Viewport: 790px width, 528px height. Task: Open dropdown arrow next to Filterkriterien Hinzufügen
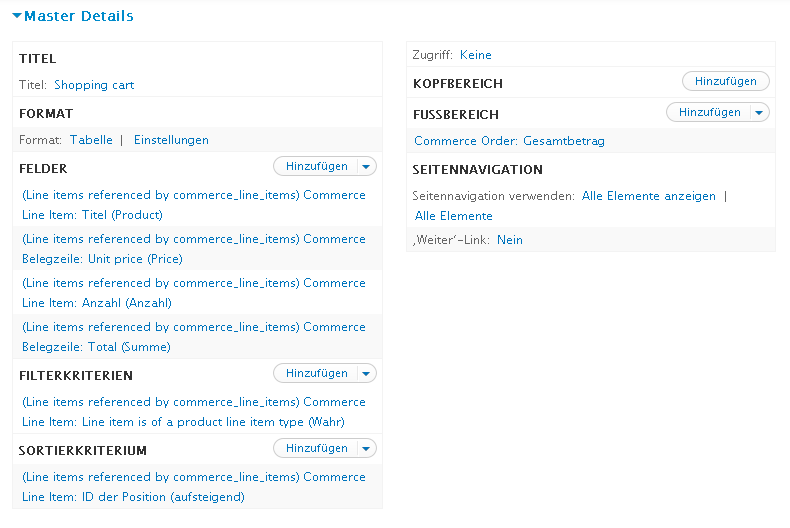[x=366, y=373]
